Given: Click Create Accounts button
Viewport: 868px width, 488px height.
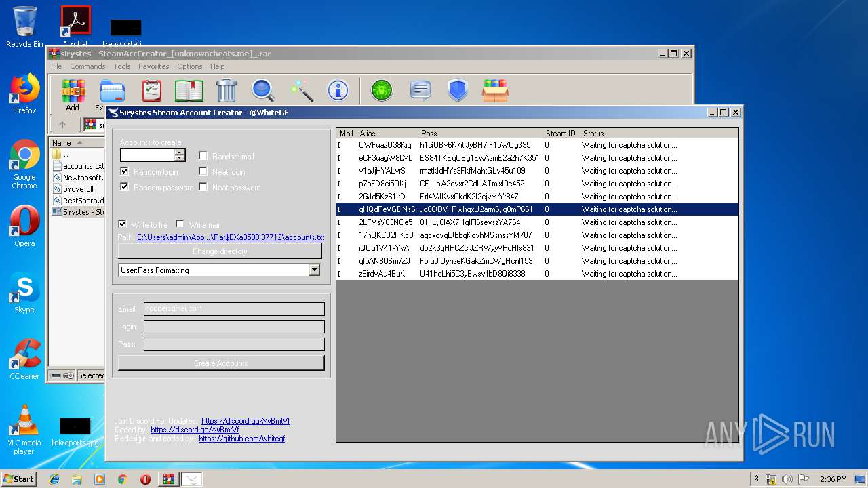Looking at the screenshot, I should point(221,363).
